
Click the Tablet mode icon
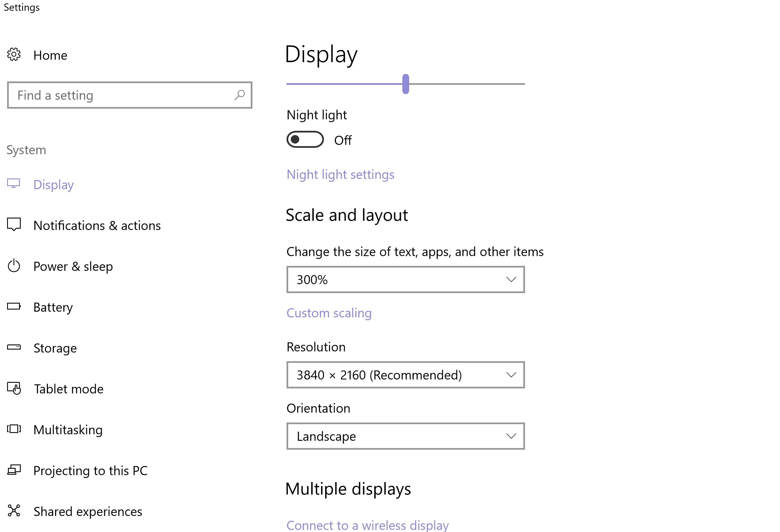14,388
